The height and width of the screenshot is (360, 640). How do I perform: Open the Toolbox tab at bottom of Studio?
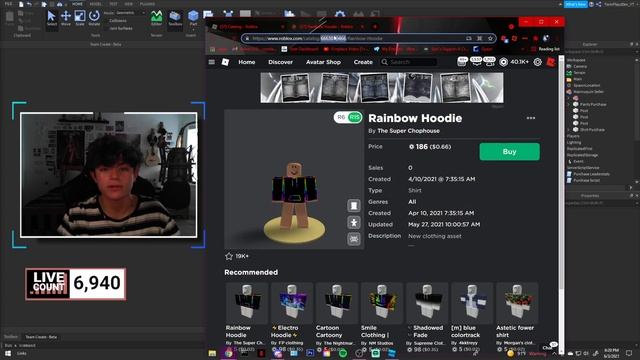(11, 337)
